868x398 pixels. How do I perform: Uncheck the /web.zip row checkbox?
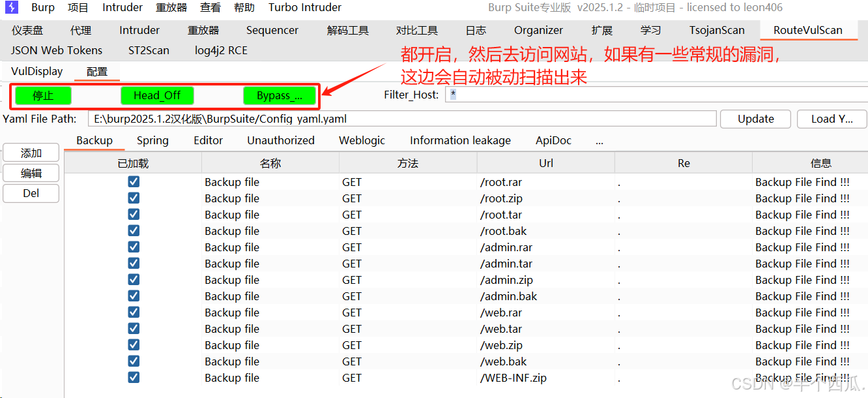(x=134, y=344)
